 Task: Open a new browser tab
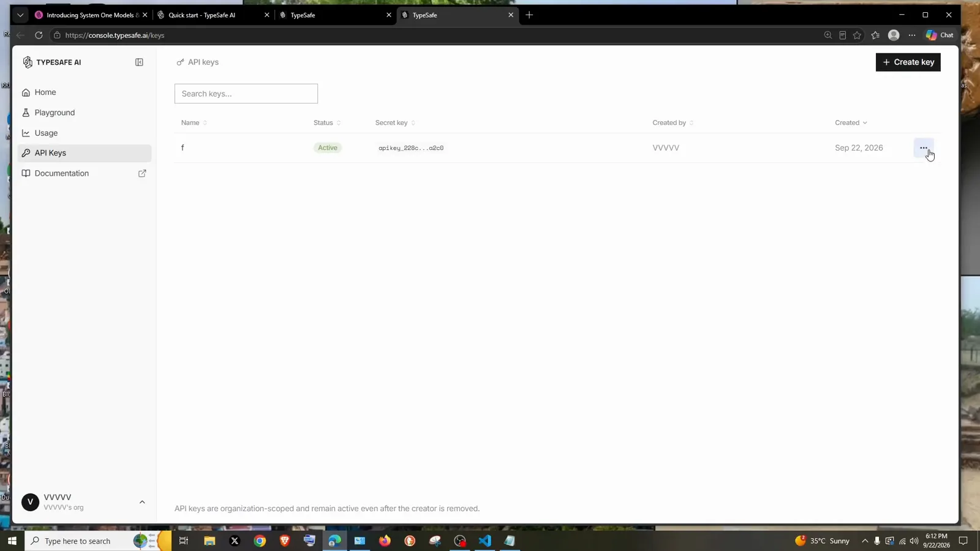[x=529, y=15]
